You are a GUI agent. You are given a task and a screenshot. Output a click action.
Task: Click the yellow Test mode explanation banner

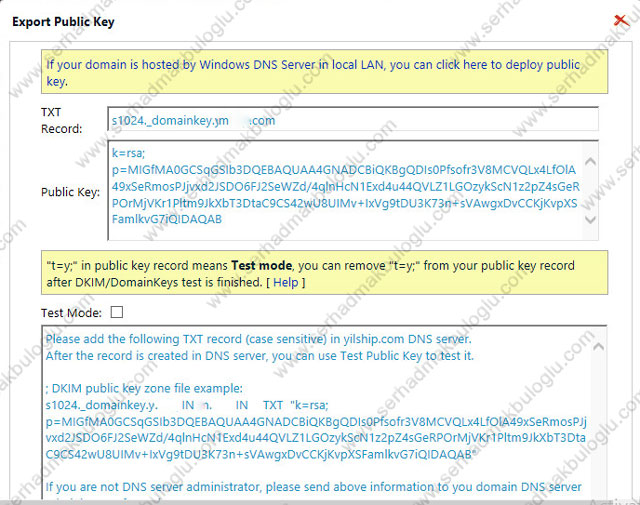tap(320, 275)
